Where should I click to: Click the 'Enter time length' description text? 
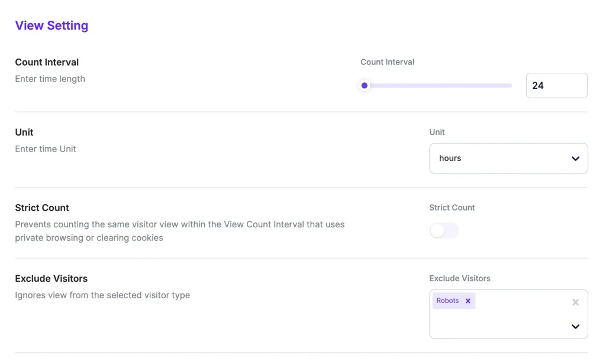point(50,79)
